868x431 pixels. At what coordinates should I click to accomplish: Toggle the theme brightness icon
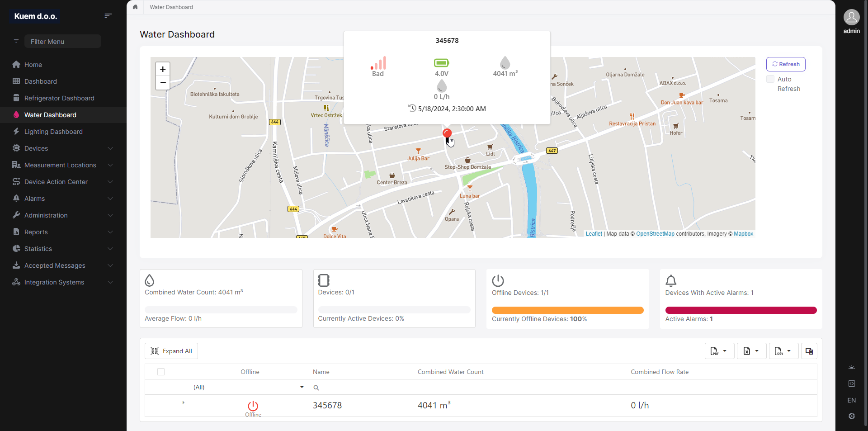pos(852,367)
